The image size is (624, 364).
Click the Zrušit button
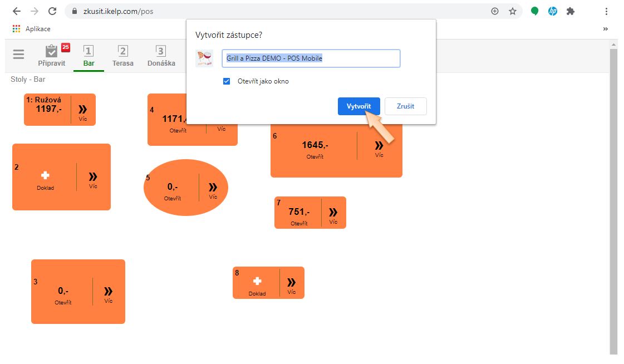click(x=405, y=106)
